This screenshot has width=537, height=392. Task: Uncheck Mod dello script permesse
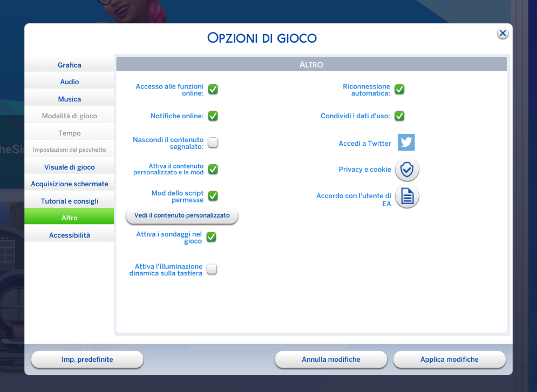point(213,195)
